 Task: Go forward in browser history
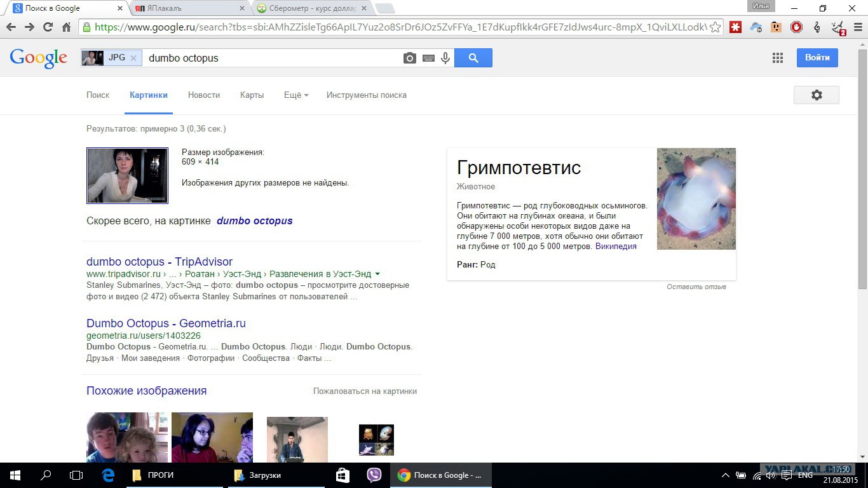(x=29, y=27)
